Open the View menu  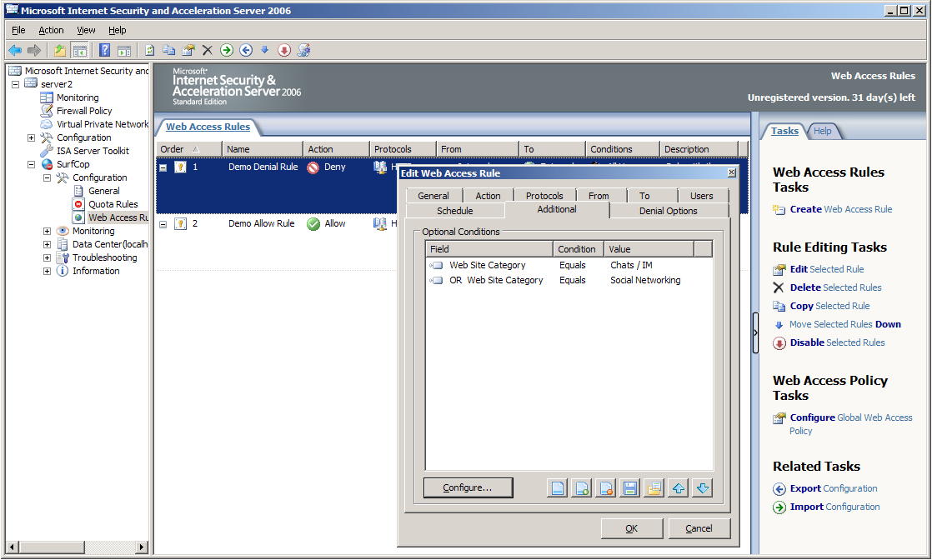click(x=86, y=30)
